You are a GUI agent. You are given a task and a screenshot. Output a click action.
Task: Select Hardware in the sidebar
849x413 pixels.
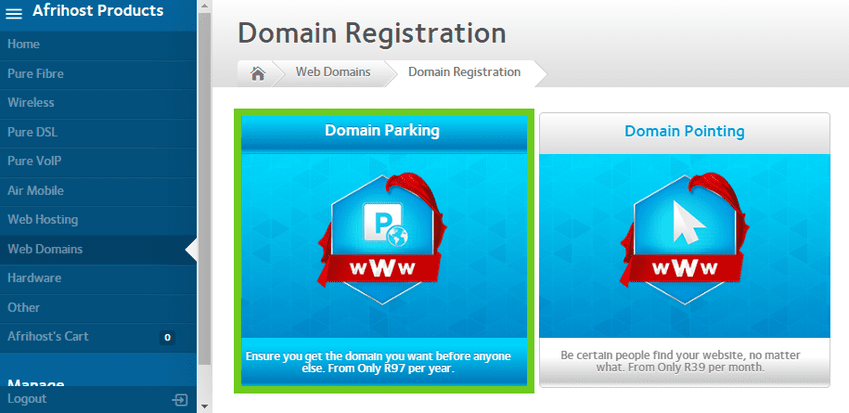click(34, 278)
